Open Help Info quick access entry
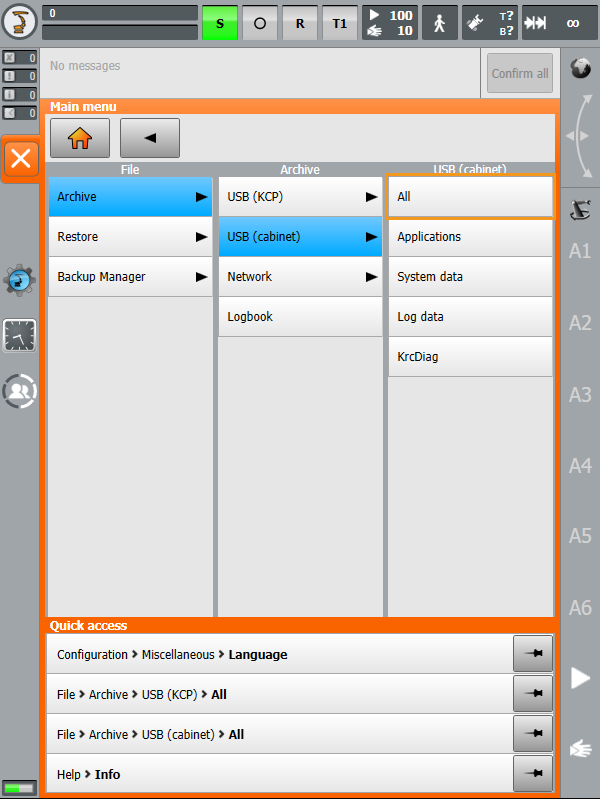The width and height of the screenshot is (600, 799). 279,775
